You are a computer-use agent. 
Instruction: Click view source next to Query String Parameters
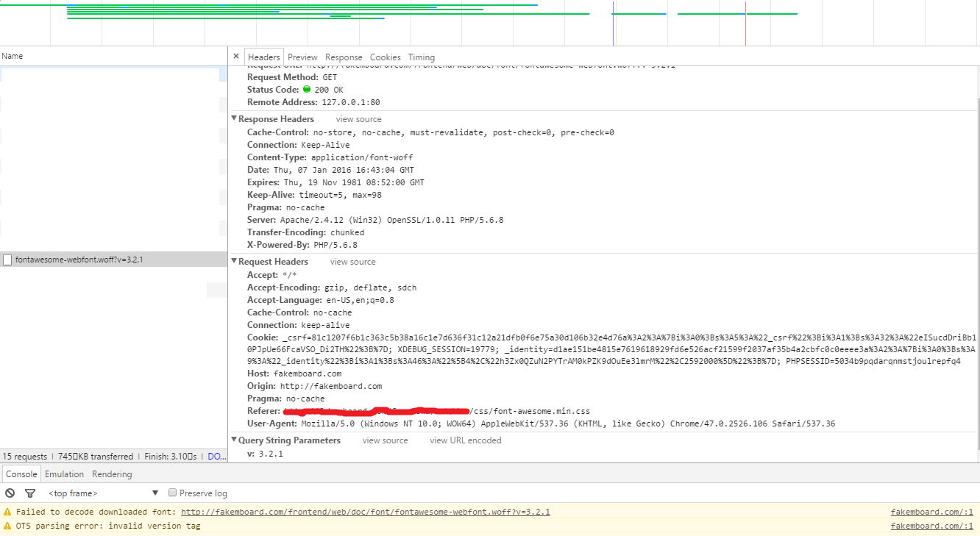click(385, 440)
